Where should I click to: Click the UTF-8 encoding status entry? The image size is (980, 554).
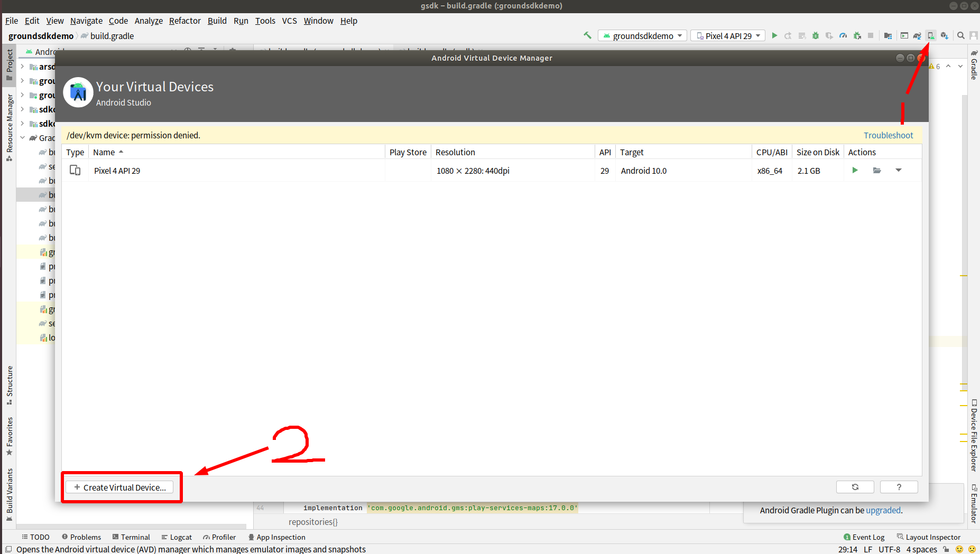(x=889, y=549)
